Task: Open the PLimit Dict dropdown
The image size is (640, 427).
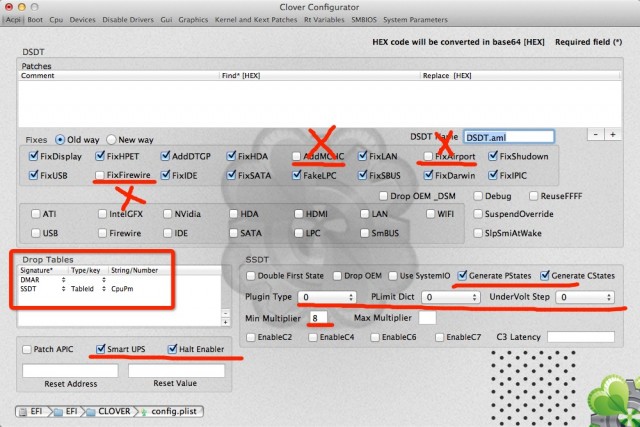Action: coord(450,297)
